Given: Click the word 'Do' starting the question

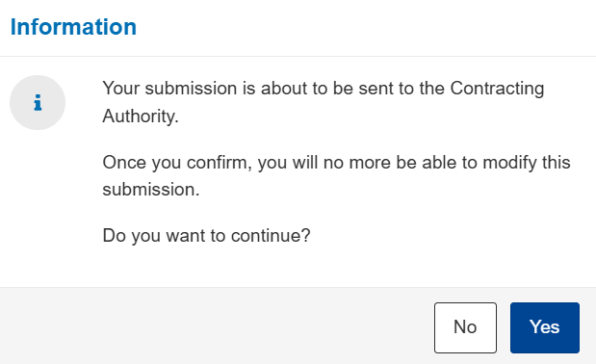Looking at the screenshot, I should coord(114,236).
